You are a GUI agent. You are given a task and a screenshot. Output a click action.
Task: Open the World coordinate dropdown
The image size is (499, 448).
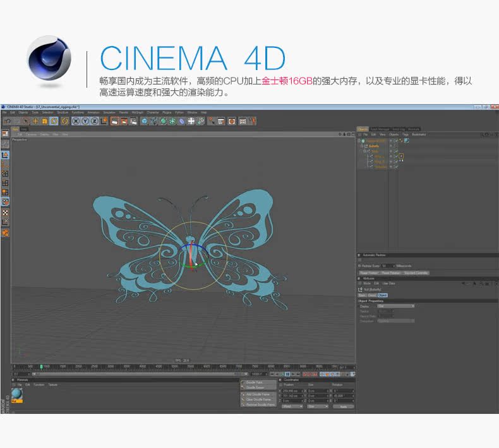tap(292, 406)
